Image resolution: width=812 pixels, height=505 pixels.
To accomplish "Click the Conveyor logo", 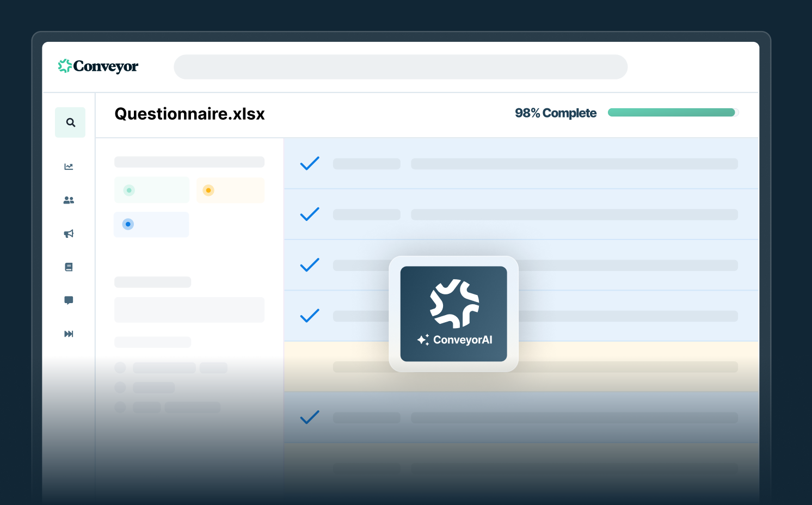I will point(99,66).
